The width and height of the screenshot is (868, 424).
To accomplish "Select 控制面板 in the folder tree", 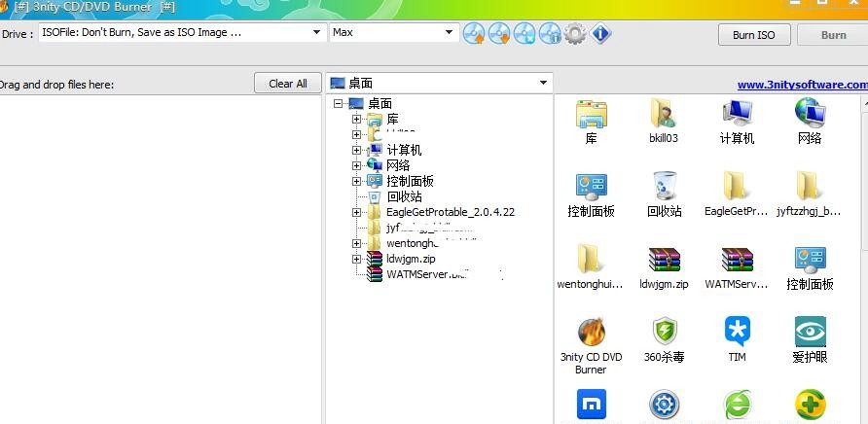I will click(x=411, y=181).
